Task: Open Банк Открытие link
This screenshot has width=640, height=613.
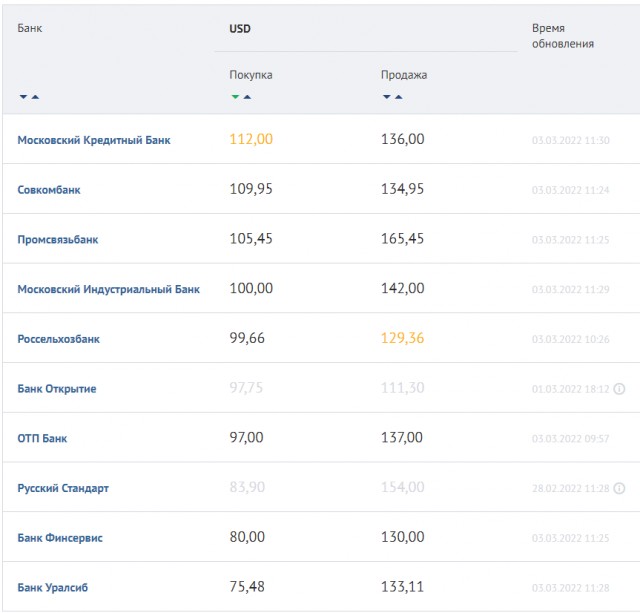Action: point(57,389)
